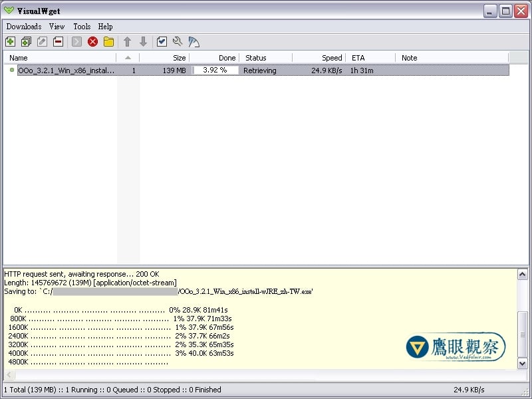The height and width of the screenshot is (399, 532).
Task: Sort list by the Name column header
Action: click(60, 58)
